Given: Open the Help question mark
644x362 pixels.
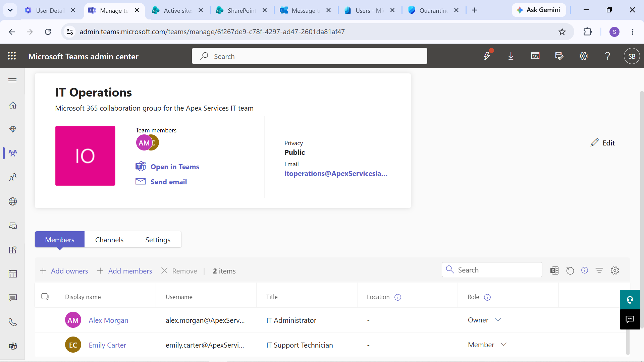Looking at the screenshot, I should [x=607, y=56].
